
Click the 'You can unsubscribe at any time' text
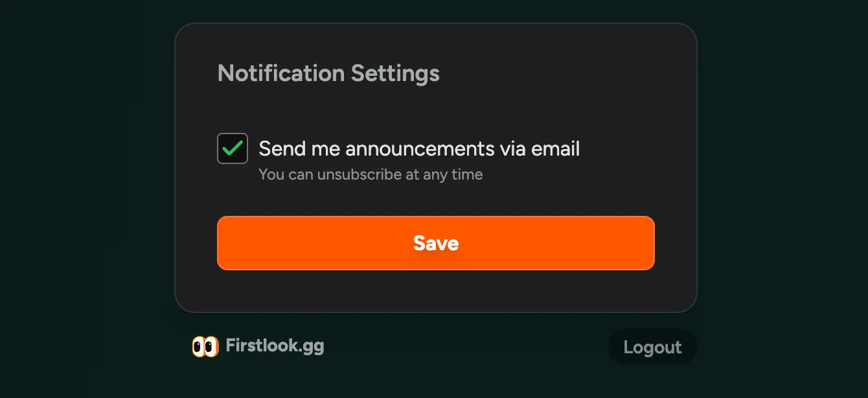tap(370, 174)
